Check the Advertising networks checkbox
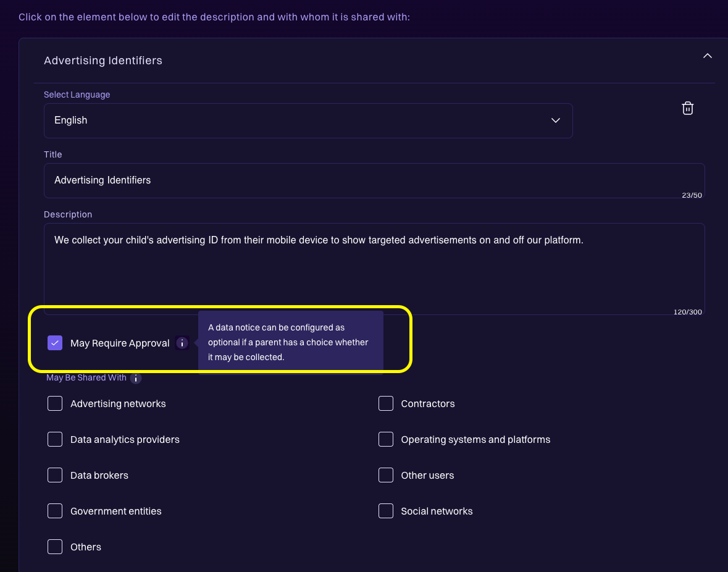728x572 pixels. 54,403
